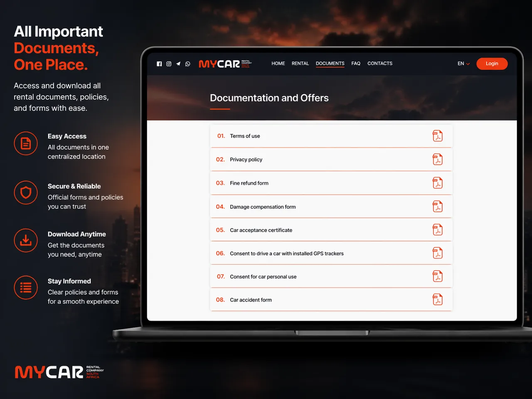Click the Download Anytime icon
This screenshot has height=399, width=532.
(x=26, y=240)
